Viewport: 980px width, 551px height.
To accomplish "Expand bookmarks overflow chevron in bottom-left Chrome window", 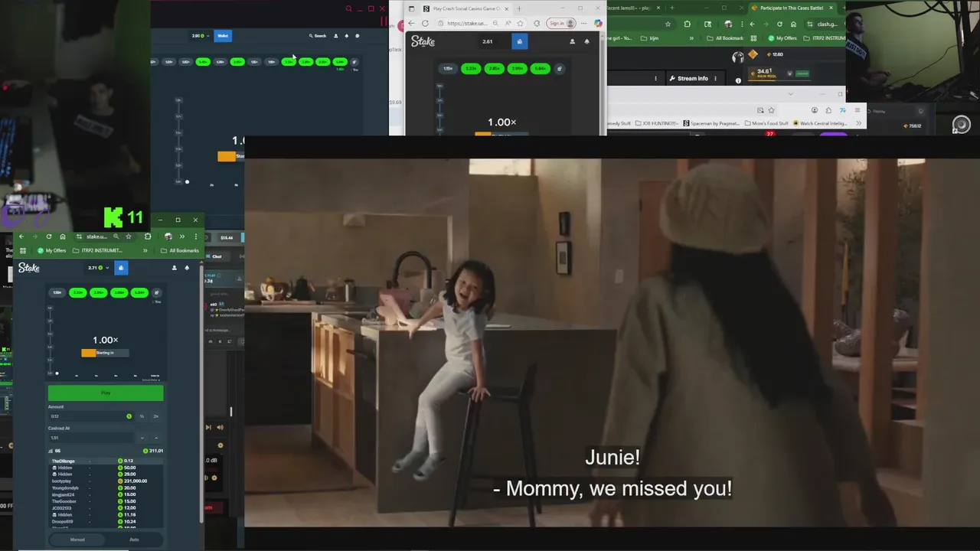I will tap(145, 250).
